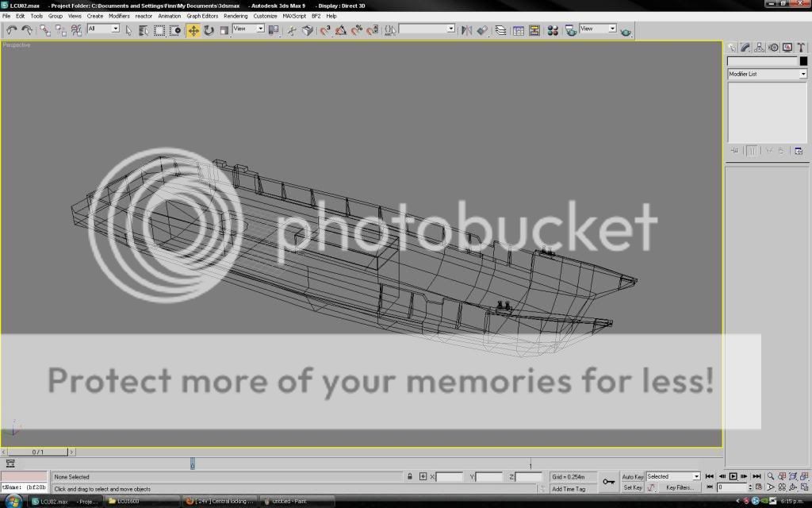Open the Motion command panel tab
The height and width of the screenshot is (508, 812).
[x=773, y=48]
